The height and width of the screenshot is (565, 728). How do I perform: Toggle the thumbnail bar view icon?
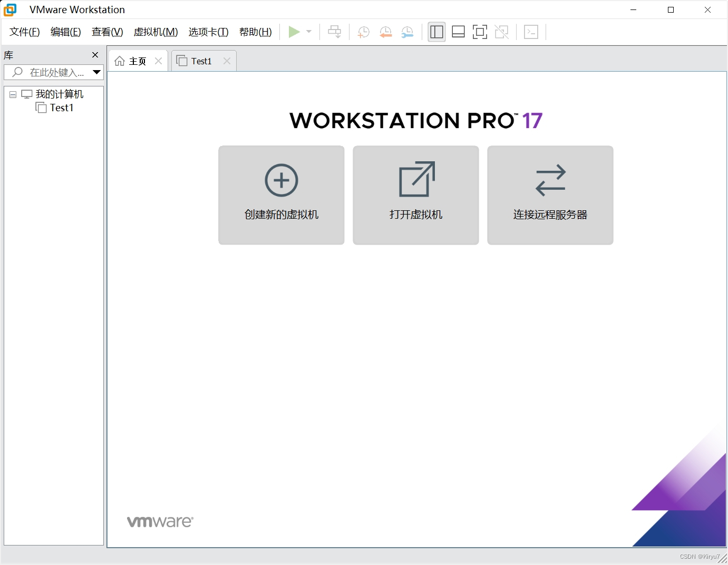459,32
